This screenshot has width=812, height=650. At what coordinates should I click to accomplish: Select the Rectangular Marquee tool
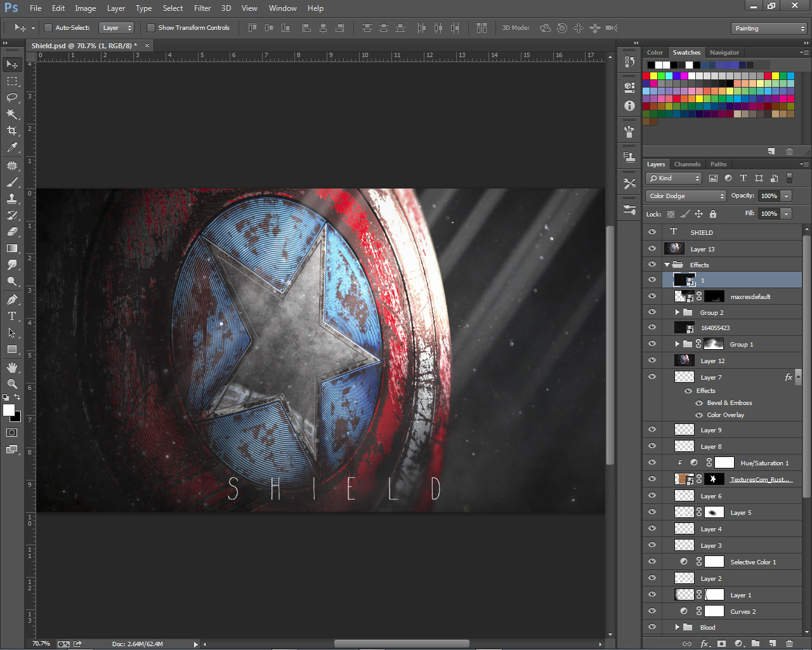tap(12, 81)
